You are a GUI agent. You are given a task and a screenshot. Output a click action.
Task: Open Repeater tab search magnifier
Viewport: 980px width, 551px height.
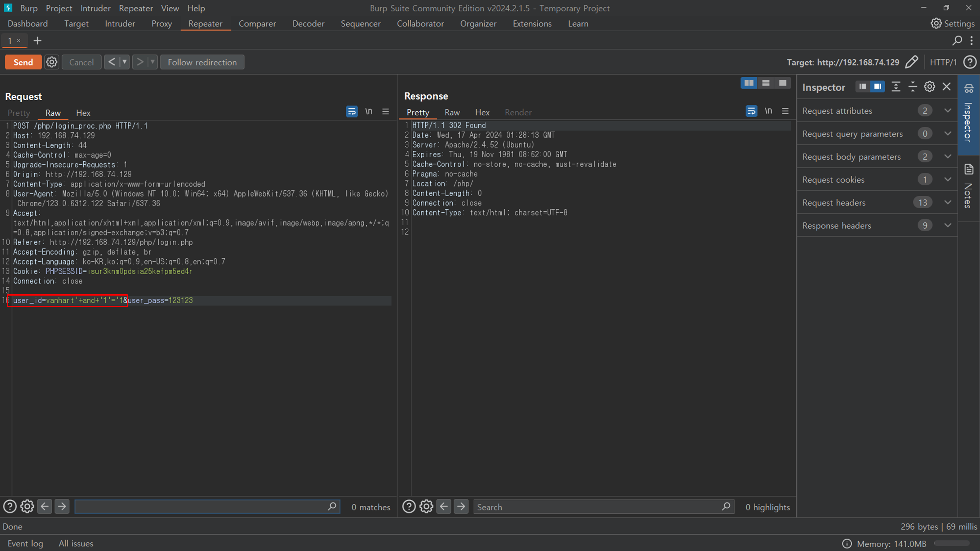957,40
